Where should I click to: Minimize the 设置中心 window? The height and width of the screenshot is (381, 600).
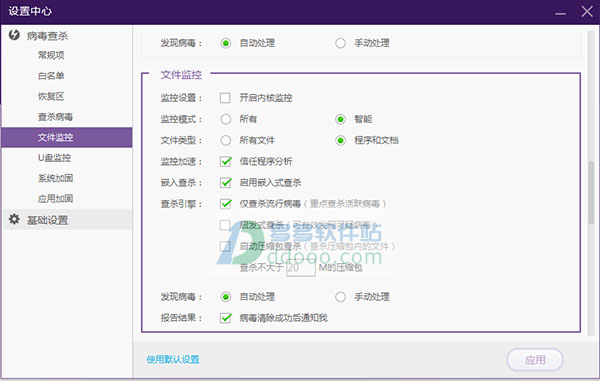tap(561, 12)
